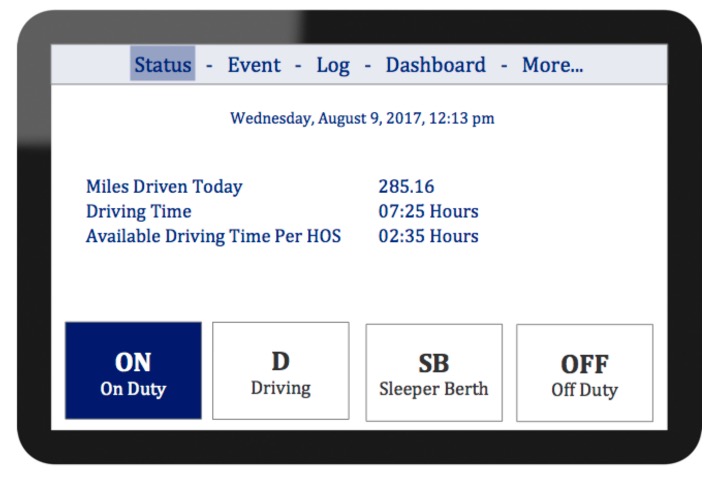
Task: Select the 07:25 Hours value
Action: point(428,212)
